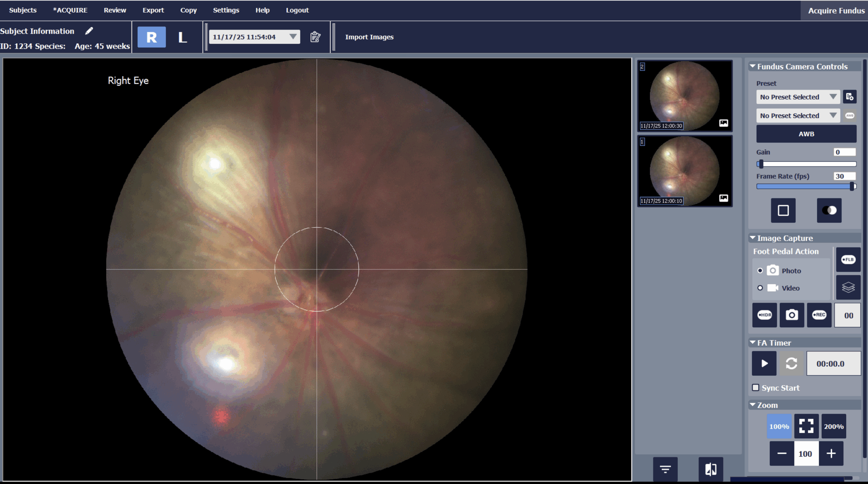
Task: Open the session date-time dropdown
Action: 293,37
